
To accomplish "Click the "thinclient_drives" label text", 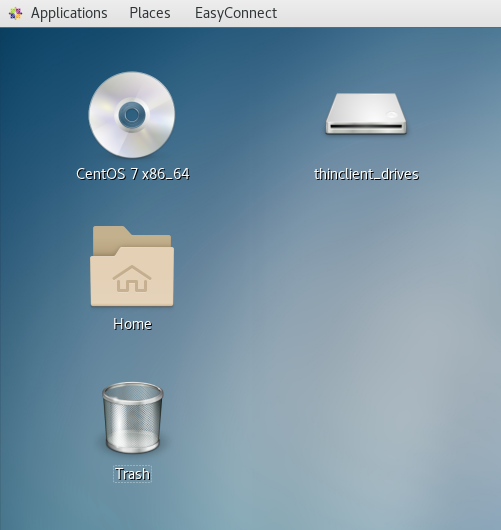I will coord(366,174).
